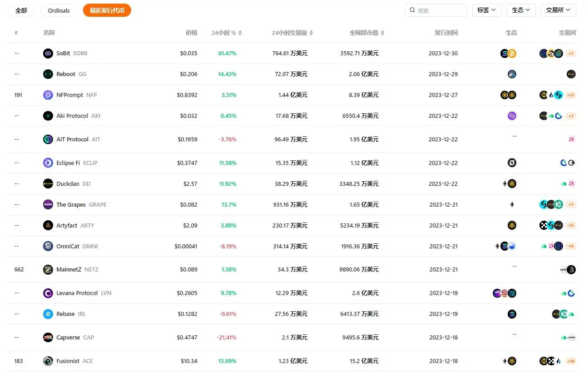Click the 61.47% change value
The image size is (588, 373).
pos(227,53)
